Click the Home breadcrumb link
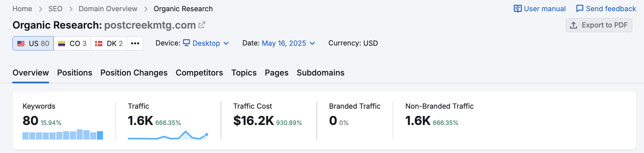Image resolution: width=644 pixels, height=153 pixels. coord(22,9)
